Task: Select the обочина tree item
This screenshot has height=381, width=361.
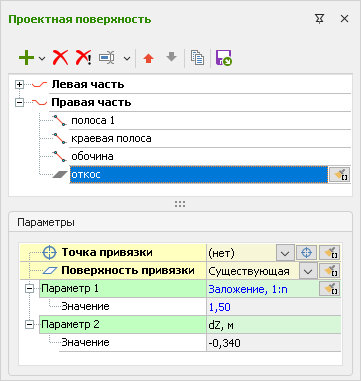Action: (x=92, y=156)
